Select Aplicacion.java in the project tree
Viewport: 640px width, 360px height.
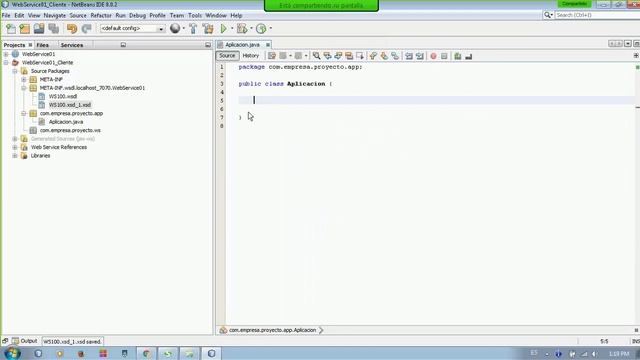pos(66,122)
